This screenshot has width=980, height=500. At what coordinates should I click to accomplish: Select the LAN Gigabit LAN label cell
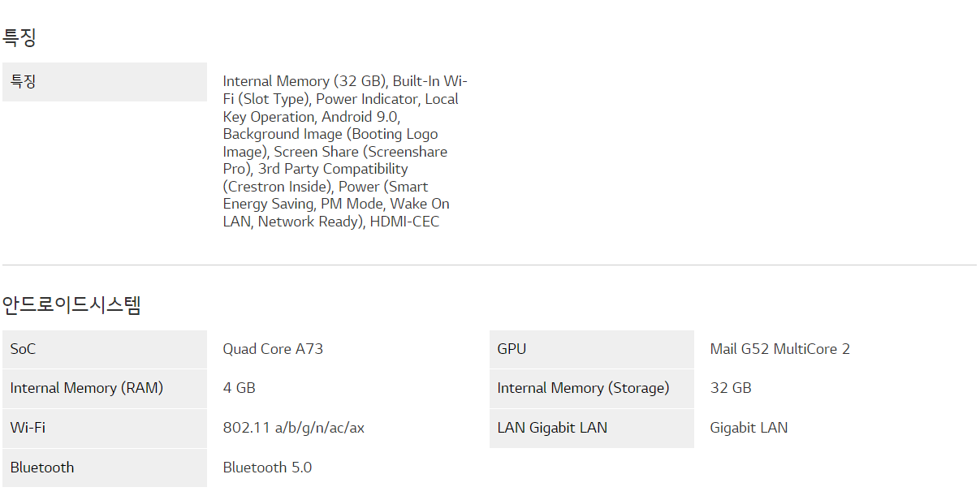(591, 428)
